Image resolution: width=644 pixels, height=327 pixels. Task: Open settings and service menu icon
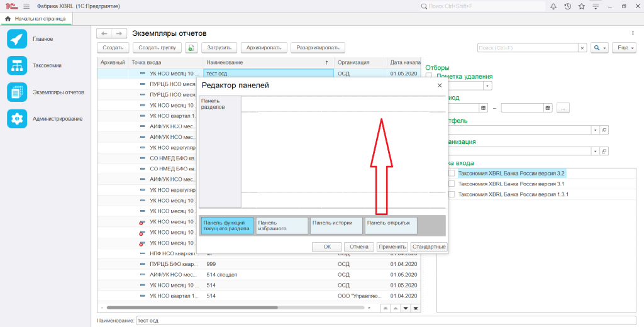(595, 6)
